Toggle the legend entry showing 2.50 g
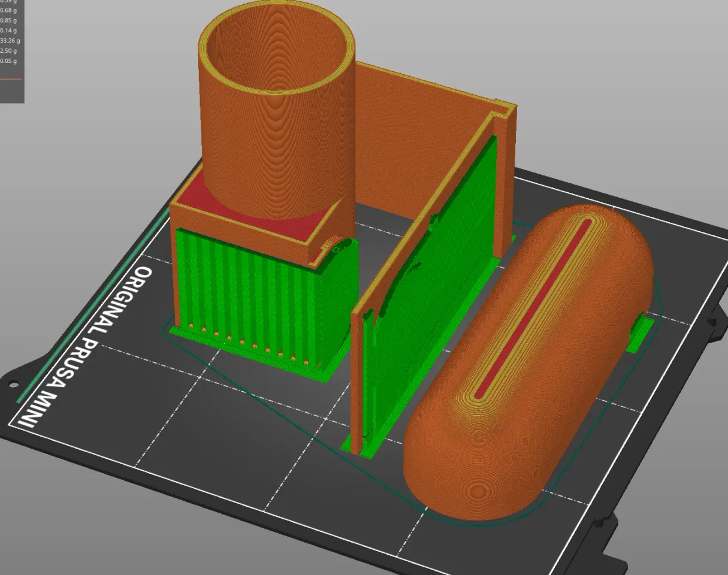Screen dimensions: 728x575 pyautogui.click(x=9, y=51)
